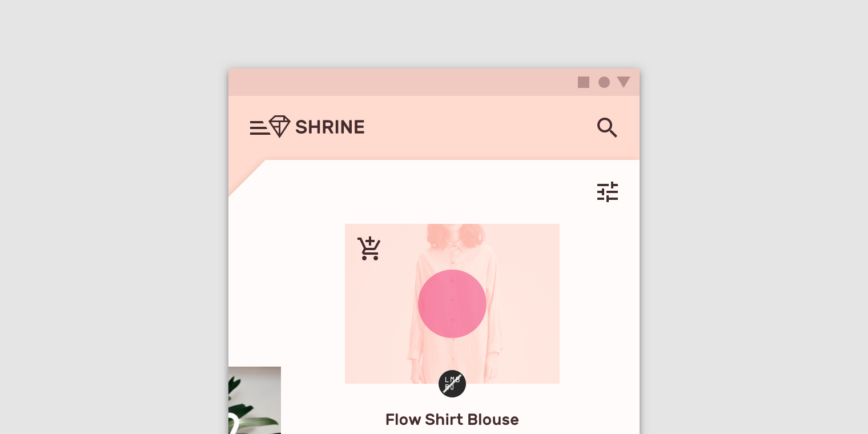Click the white curved icon on plant photo

click(233, 424)
